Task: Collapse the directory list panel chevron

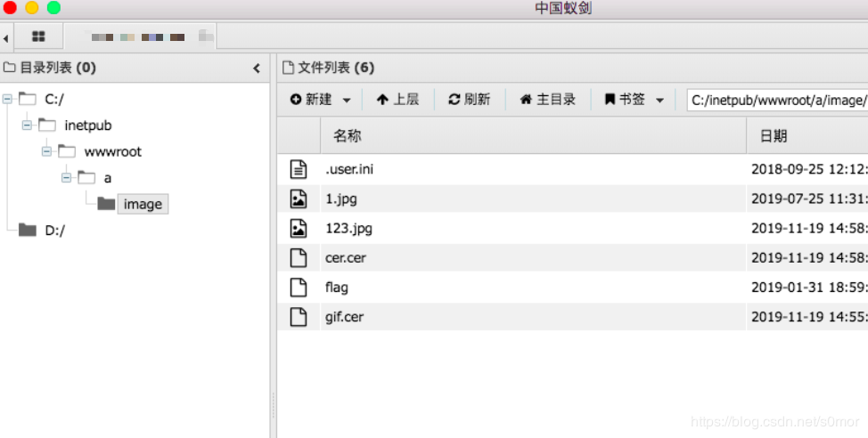Action: click(x=257, y=68)
